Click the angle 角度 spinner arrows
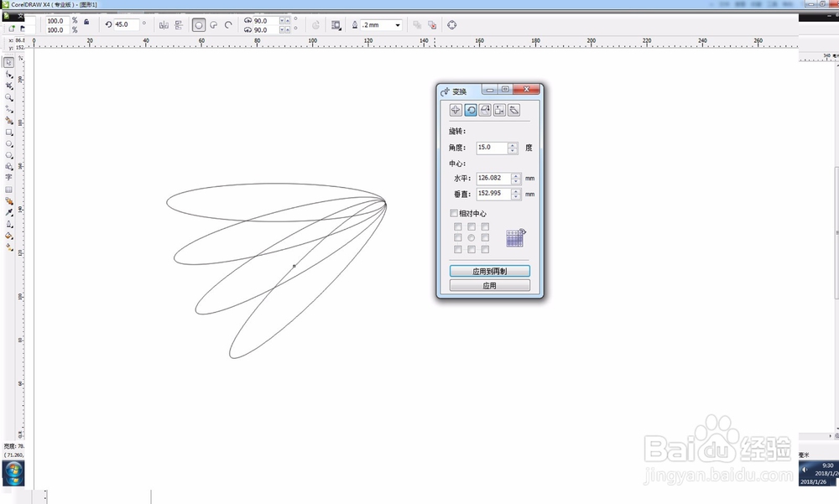The width and height of the screenshot is (839, 504). tap(513, 148)
